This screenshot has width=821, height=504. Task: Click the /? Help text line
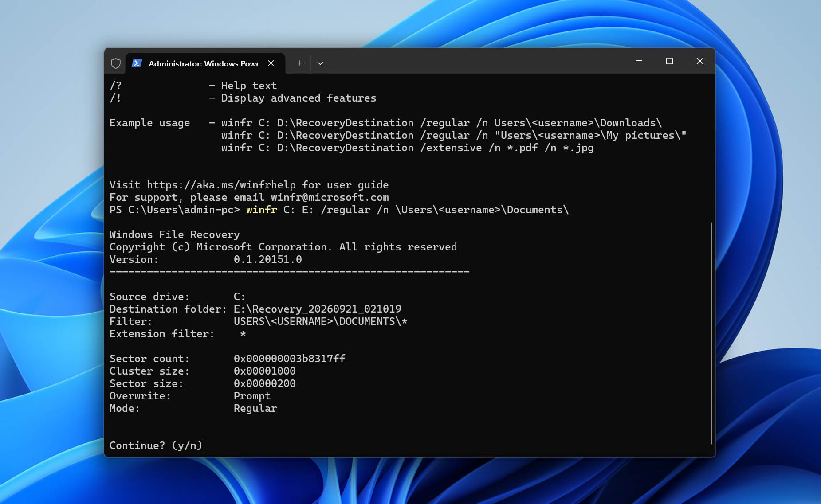pos(193,86)
